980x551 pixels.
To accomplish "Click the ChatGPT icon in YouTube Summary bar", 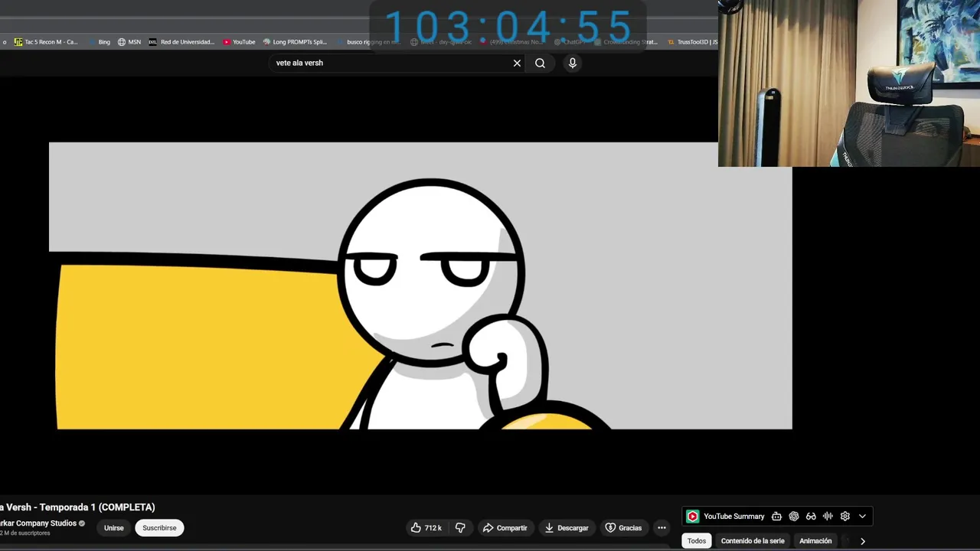I will pyautogui.click(x=794, y=517).
